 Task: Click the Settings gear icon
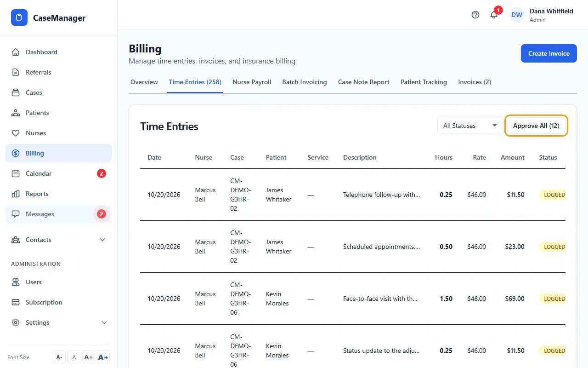[16, 322]
